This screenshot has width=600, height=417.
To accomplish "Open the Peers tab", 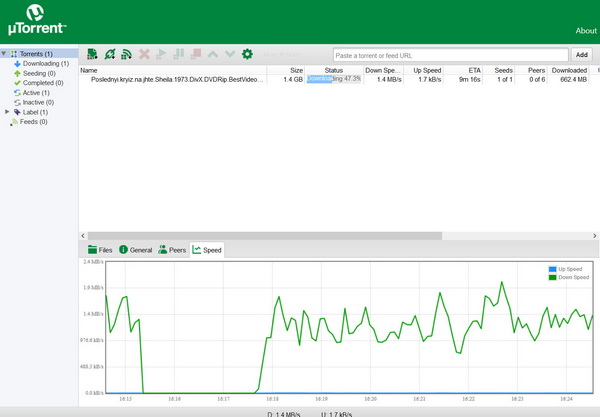I will 172,249.
